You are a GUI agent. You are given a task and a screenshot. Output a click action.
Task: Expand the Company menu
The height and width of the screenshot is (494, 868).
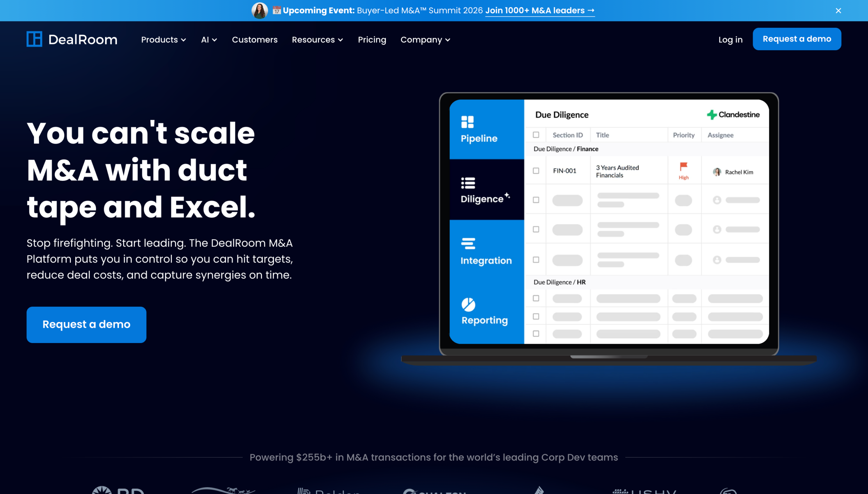coord(425,40)
